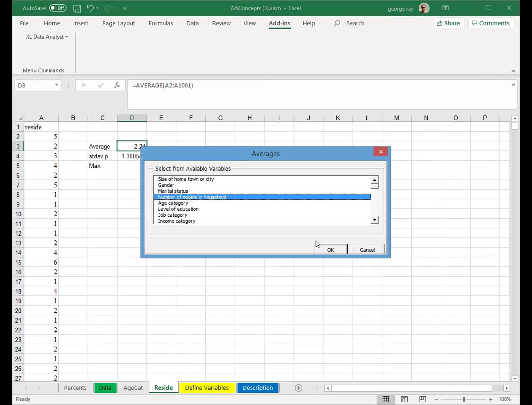532x405 pixels.
Task: Switch to the Home ribbon tab
Action: tap(52, 23)
